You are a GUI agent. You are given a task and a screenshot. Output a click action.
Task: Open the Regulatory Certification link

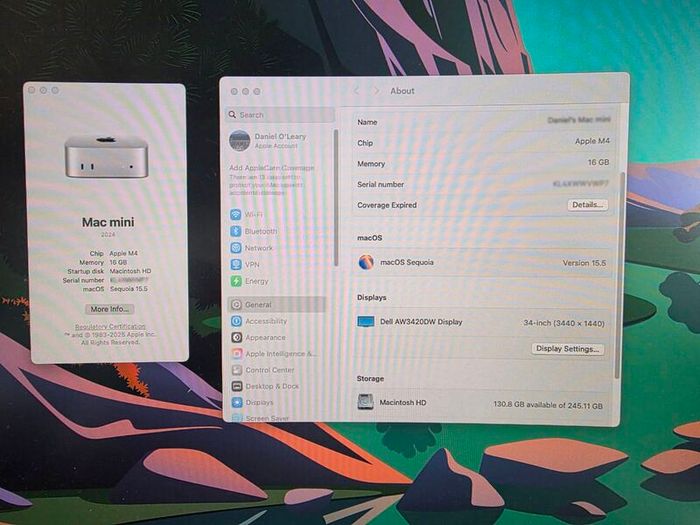pyautogui.click(x=110, y=326)
